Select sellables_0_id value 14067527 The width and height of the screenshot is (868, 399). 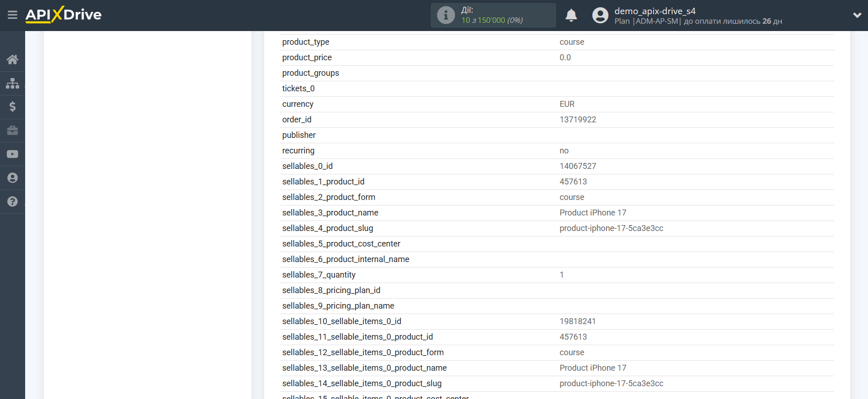click(578, 166)
